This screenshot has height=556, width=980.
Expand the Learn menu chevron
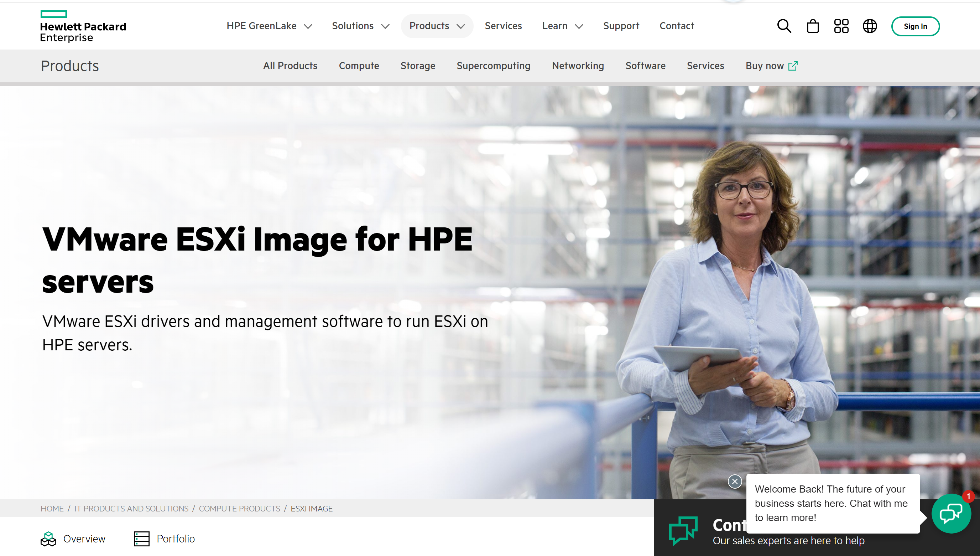pos(579,26)
